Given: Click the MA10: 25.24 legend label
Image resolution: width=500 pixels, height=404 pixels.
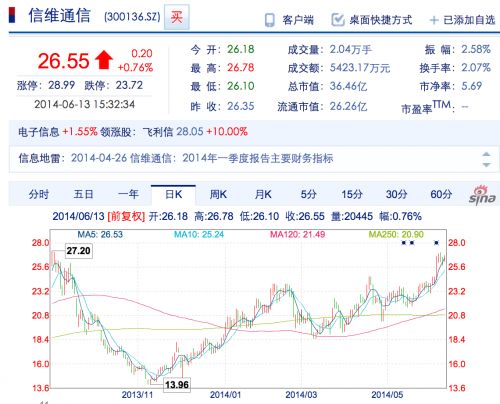Looking at the screenshot, I should (199, 235).
